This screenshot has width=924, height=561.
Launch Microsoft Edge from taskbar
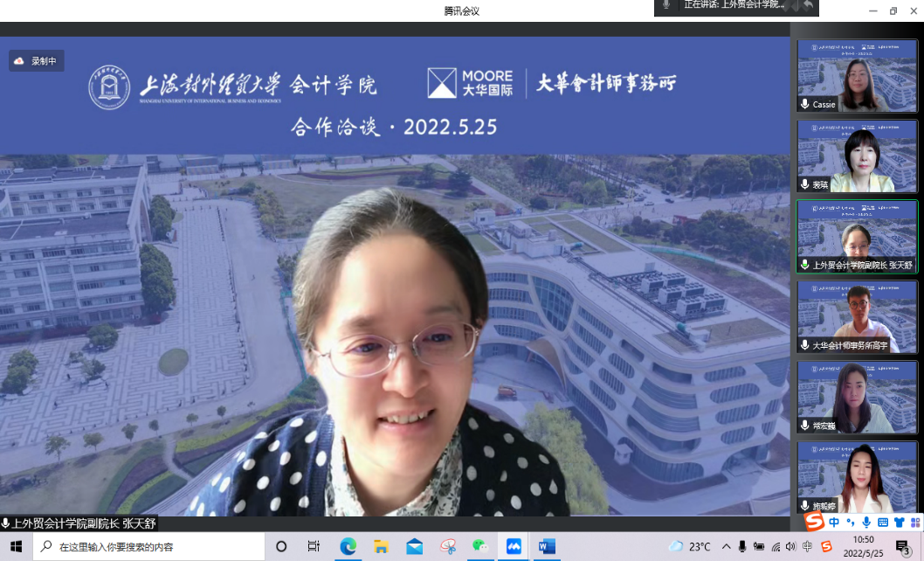pos(348,546)
